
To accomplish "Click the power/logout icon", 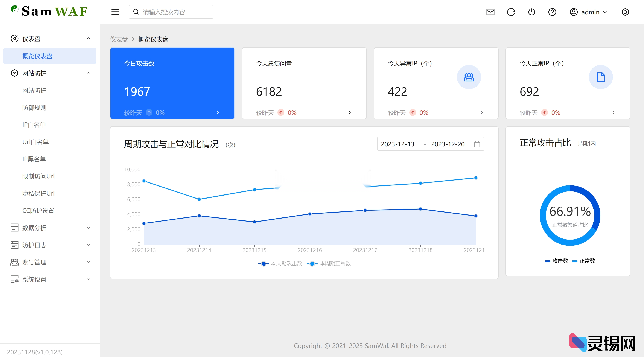I will (532, 12).
